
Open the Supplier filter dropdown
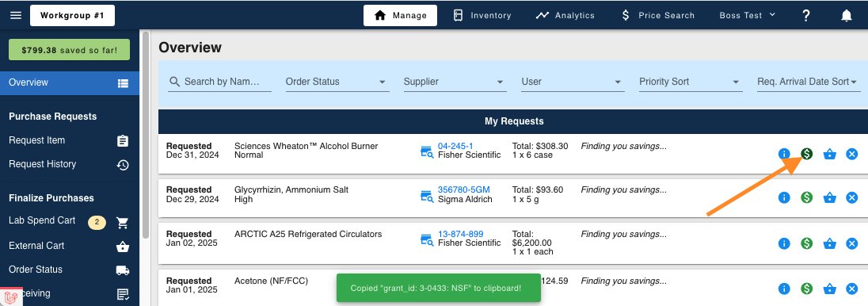[455, 82]
